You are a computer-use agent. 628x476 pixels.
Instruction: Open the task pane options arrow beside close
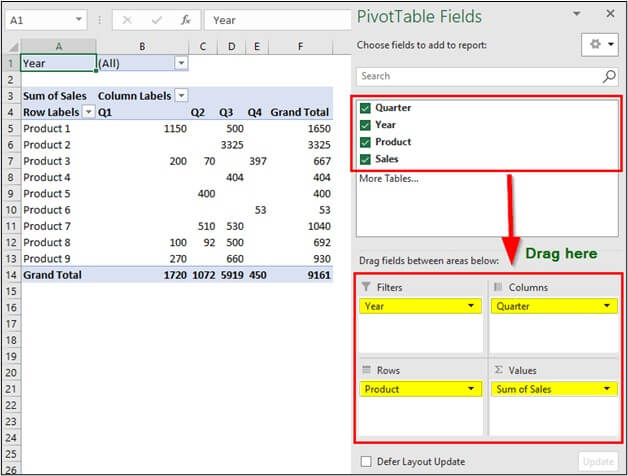(x=576, y=14)
